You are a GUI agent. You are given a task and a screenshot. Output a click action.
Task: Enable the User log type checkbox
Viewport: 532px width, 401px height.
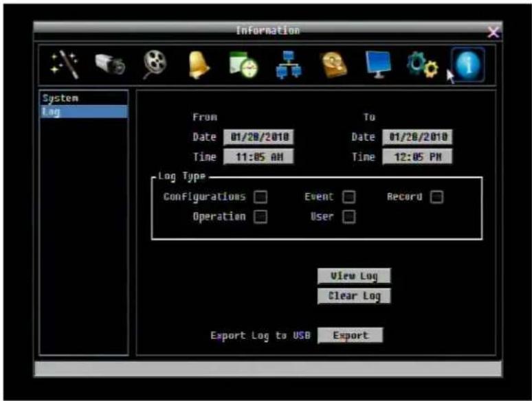pyautogui.click(x=348, y=216)
